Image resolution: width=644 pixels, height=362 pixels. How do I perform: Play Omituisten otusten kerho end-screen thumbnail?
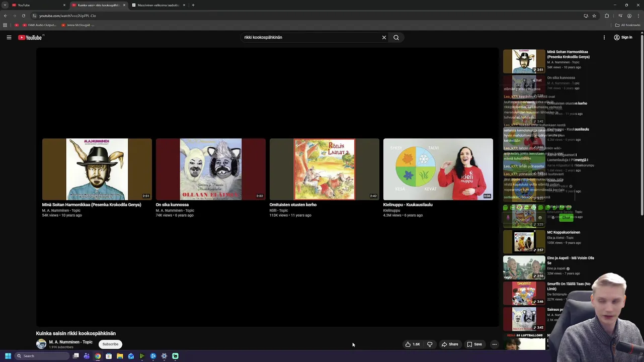324,169
